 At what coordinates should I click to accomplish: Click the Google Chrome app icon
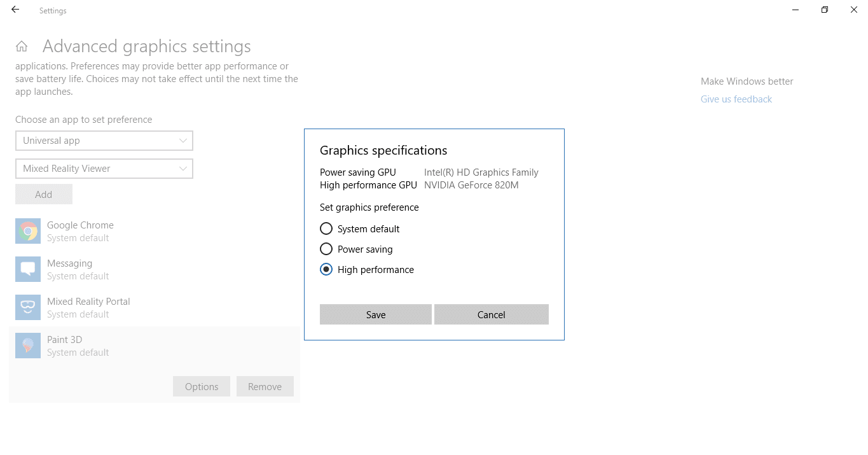[27, 231]
